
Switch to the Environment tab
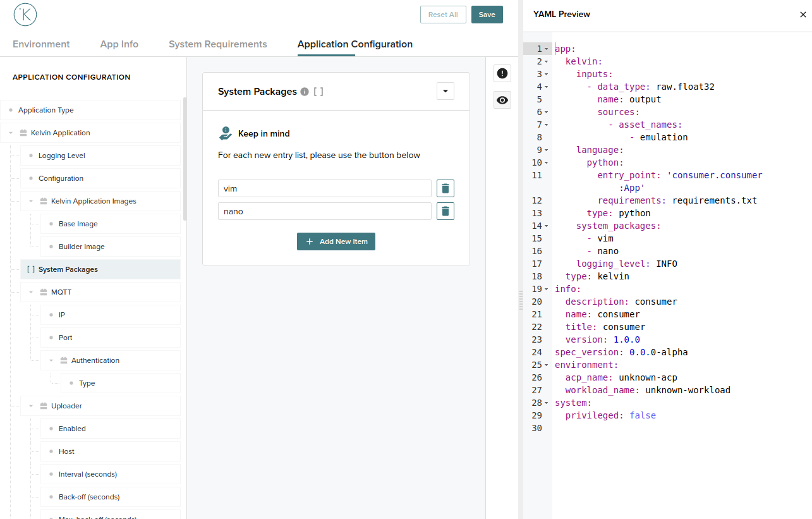click(x=41, y=44)
